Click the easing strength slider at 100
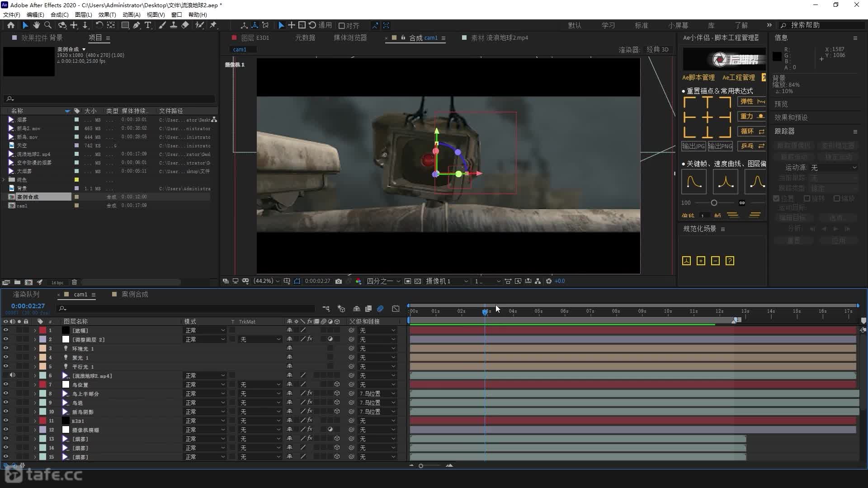The image size is (868, 488). (x=714, y=203)
